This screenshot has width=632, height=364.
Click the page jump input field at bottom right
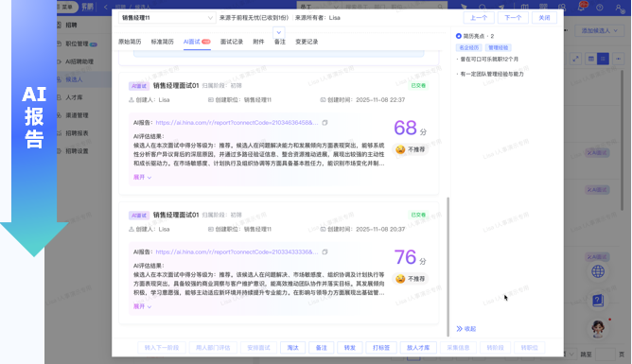click(605, 355)
